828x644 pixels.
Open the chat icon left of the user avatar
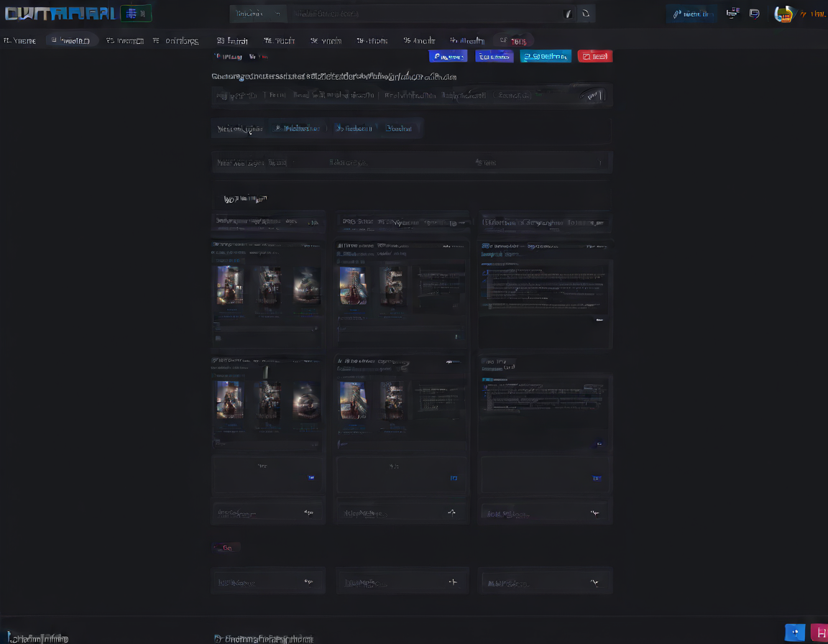coord(754,14)
